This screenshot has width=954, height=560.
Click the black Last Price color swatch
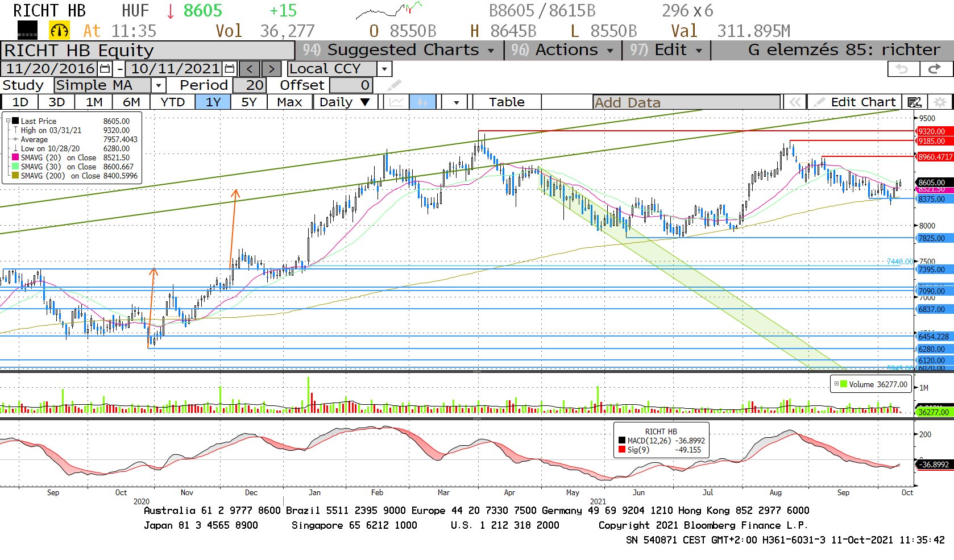click(15, 121)
